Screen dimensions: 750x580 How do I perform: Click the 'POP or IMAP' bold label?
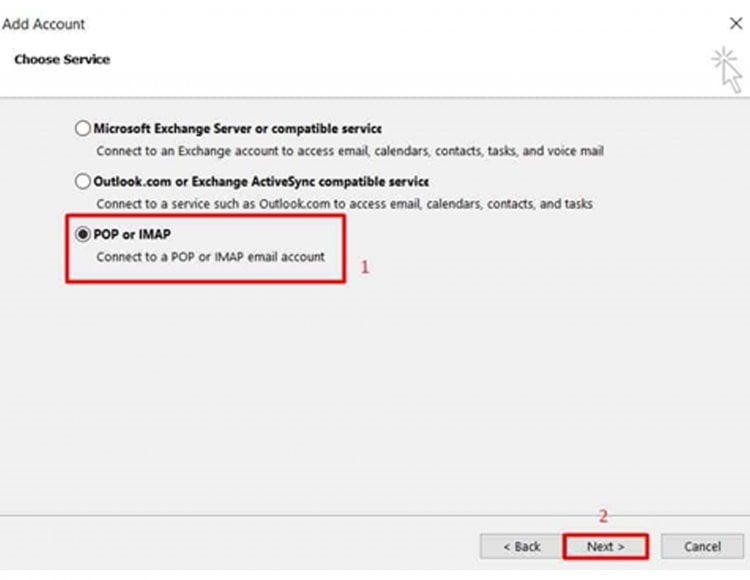point(132,234)
